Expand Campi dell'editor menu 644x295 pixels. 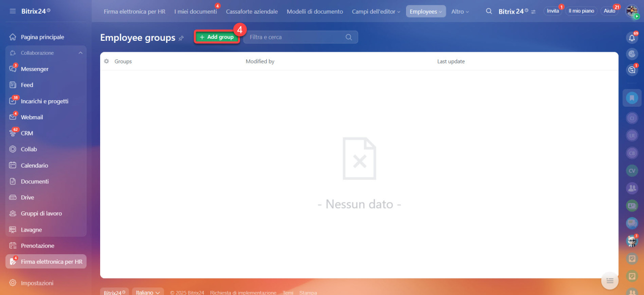376,12
